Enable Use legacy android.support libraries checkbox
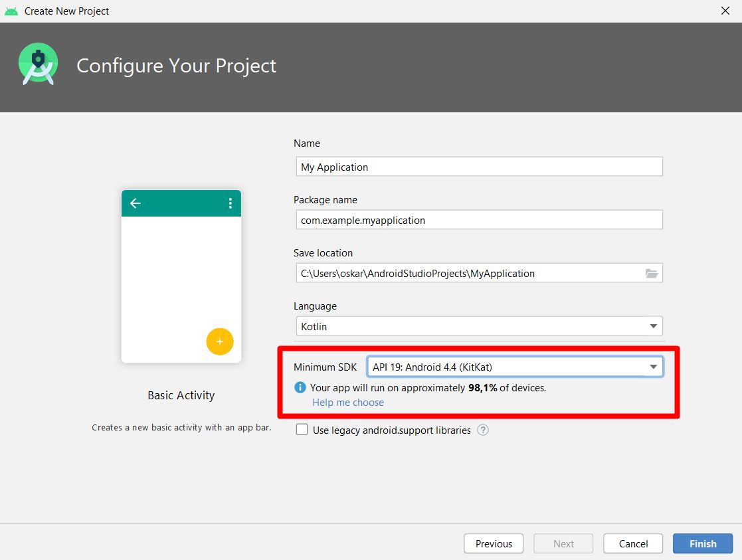 tap(302, 430)
